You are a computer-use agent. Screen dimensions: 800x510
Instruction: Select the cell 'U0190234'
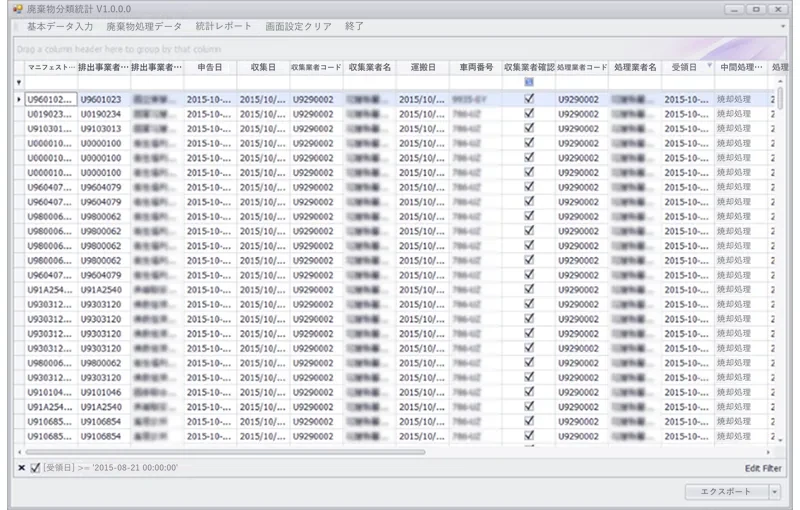[x=104, y=114]
